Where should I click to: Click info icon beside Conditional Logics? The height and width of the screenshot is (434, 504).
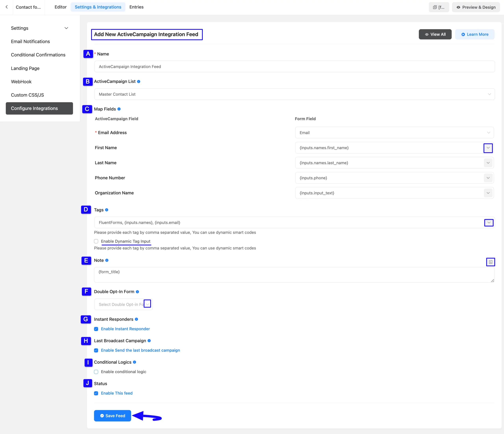(134, 362)
